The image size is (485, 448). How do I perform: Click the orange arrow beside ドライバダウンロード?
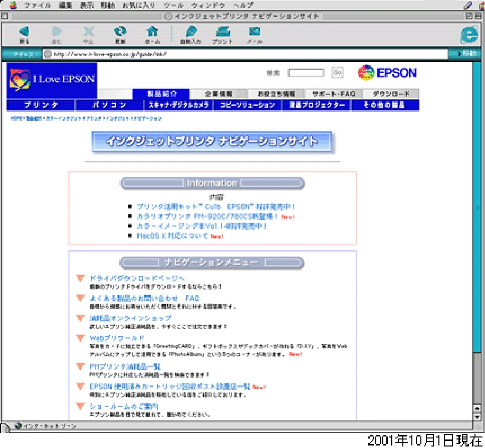point(81,278)
